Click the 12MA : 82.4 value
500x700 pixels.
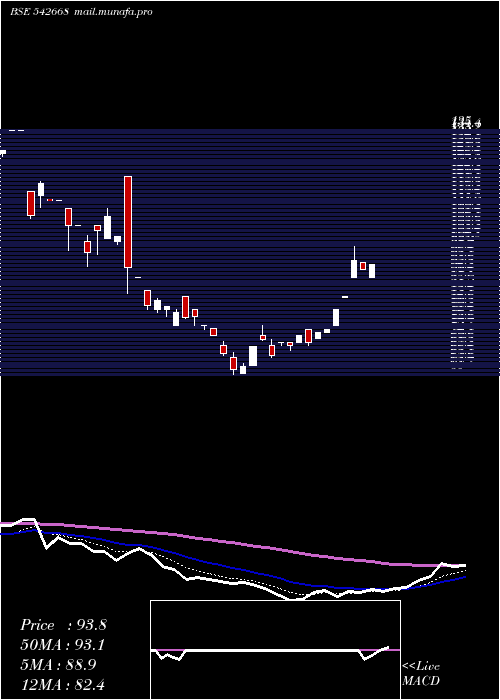click(62, 685)
